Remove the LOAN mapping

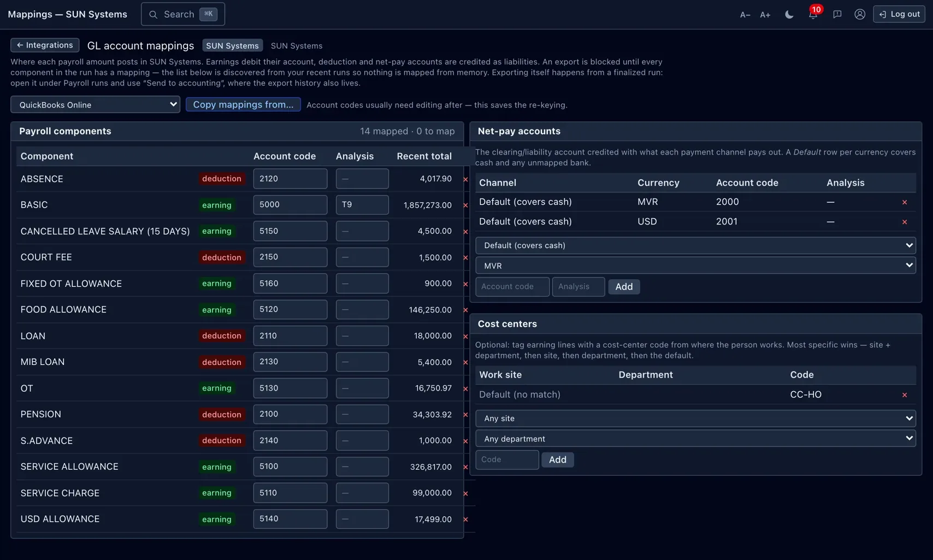(x=465, y=337)
